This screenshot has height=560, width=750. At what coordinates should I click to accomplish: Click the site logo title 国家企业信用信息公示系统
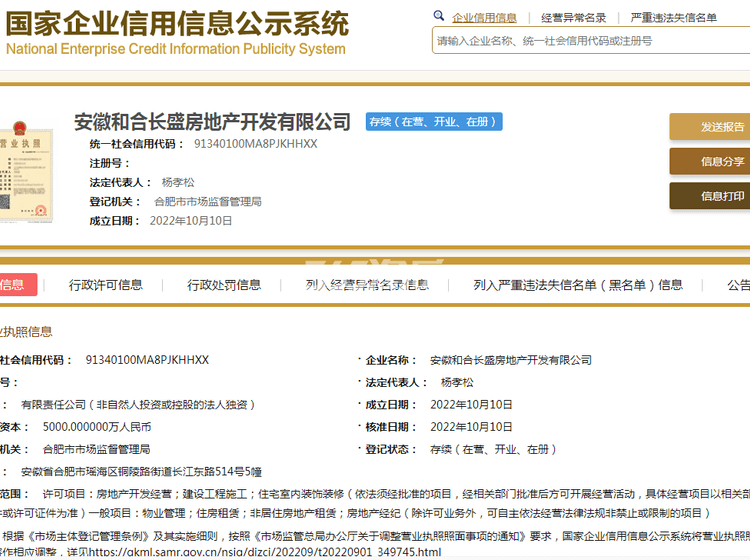(x=177, y=22)
